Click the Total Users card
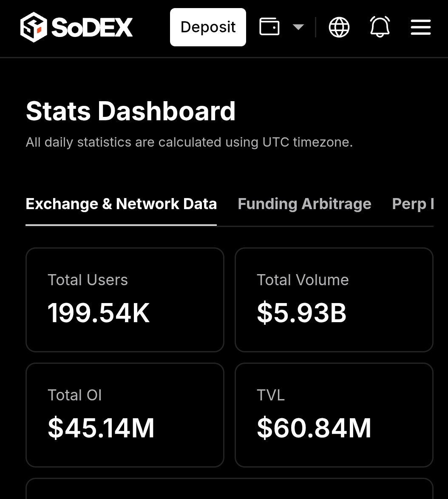This screenshot has height=499, width=448. 125,300
